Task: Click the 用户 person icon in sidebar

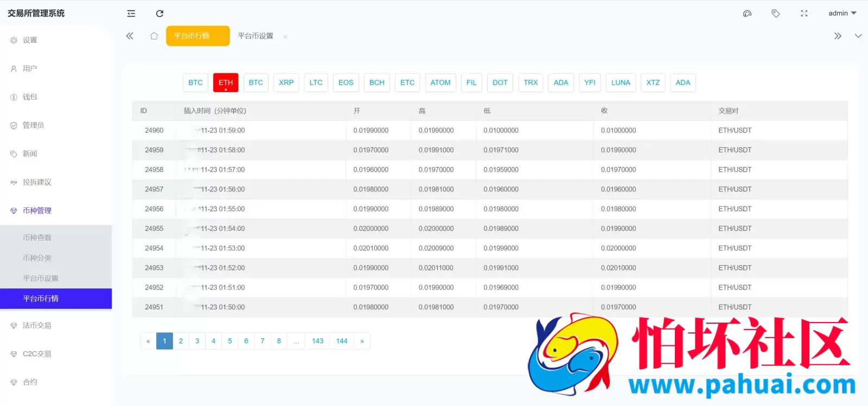Action: (14, 69)
